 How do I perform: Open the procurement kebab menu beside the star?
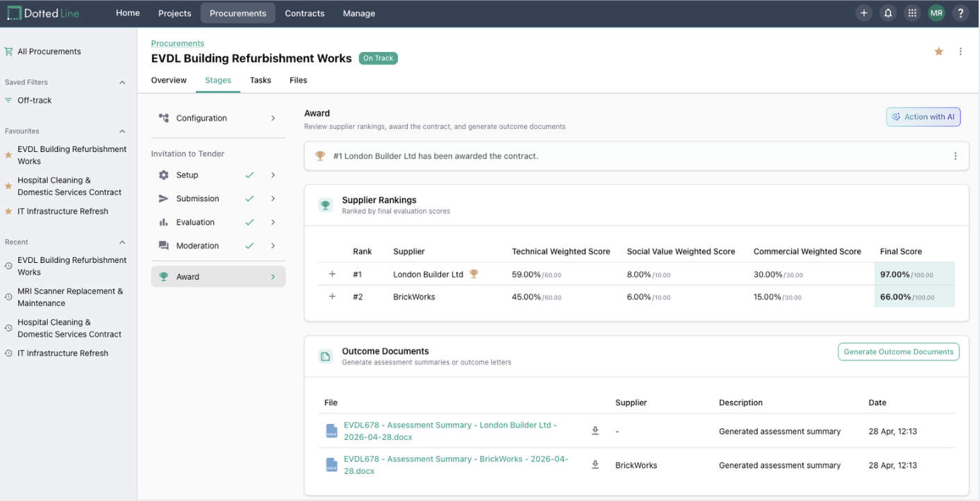(961, 51)
